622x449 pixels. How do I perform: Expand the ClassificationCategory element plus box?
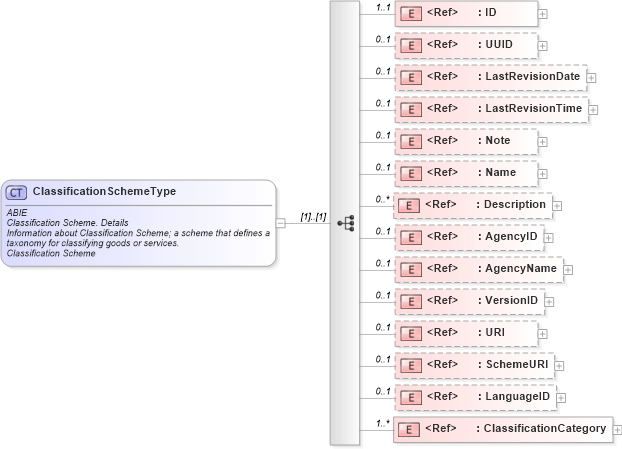pos(617,430)
